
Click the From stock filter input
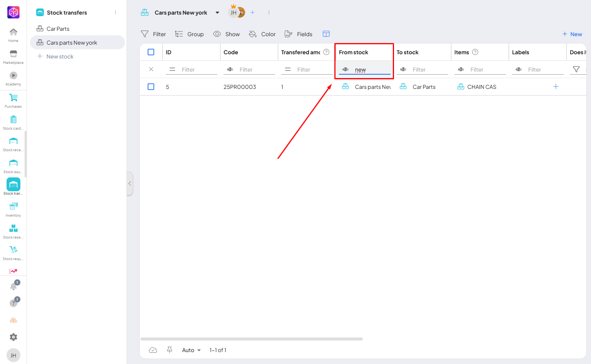[x=371, y=70]
